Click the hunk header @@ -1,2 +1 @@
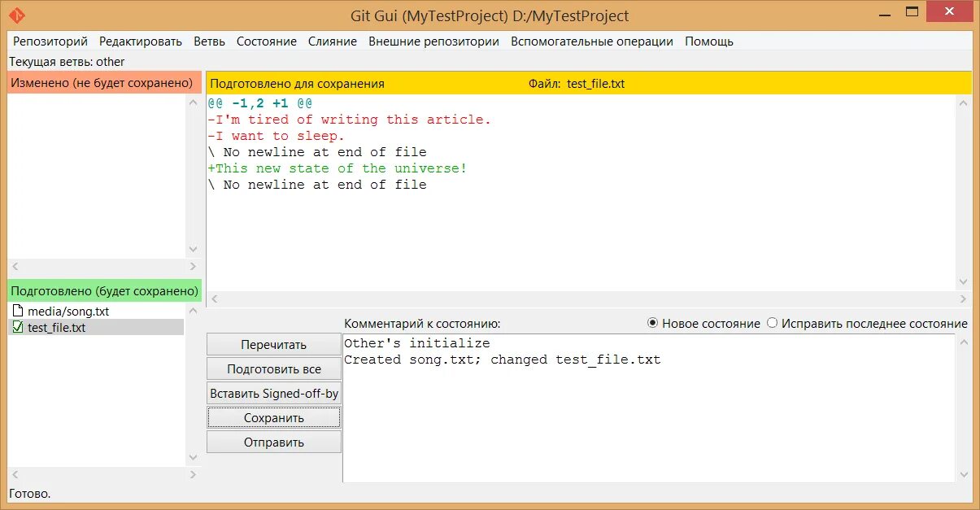 [x=260, y=103]
